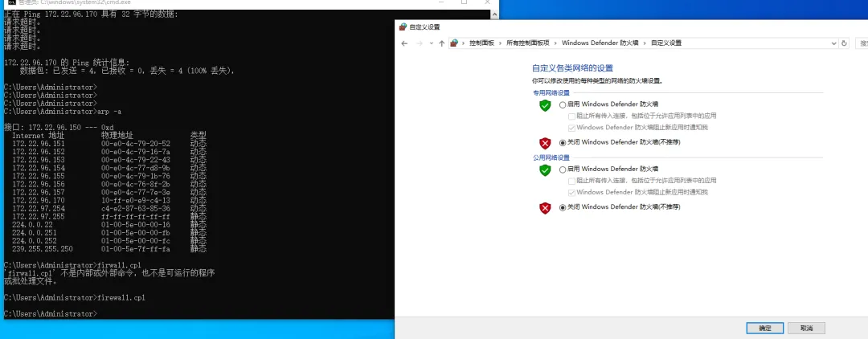
Task: Toggle 阻止新应用时通知我 under private network
Action: [572, 127]
